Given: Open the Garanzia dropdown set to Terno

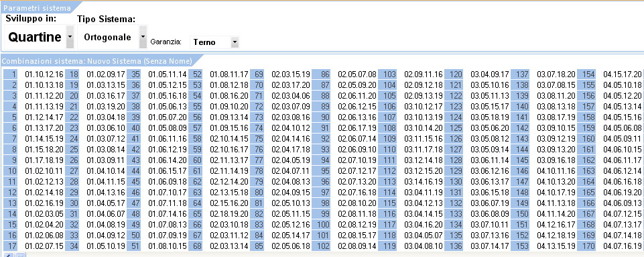Looking at the screenshot, I should [x=235, y=42].
